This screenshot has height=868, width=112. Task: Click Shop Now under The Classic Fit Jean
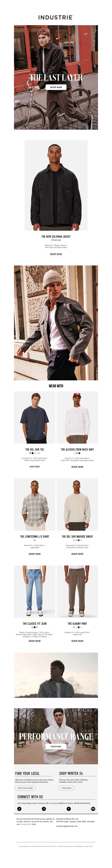pos(35,641)
